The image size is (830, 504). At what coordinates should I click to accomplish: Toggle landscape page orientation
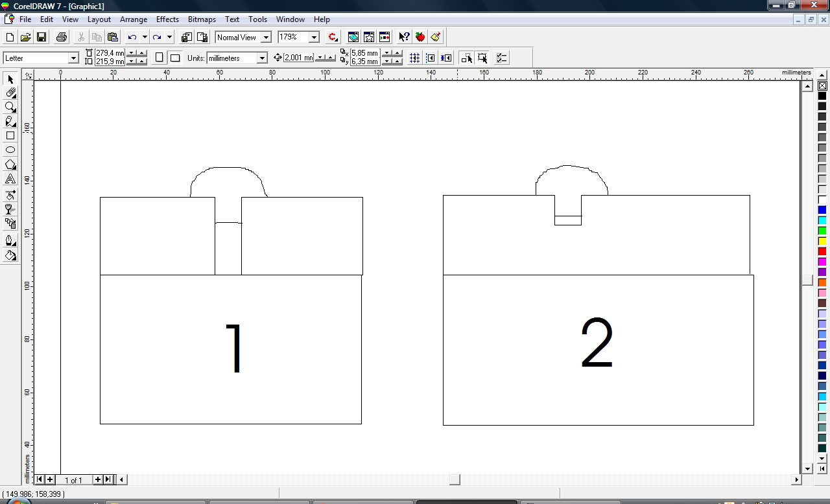pyautogui.click(x=175, y=58)
